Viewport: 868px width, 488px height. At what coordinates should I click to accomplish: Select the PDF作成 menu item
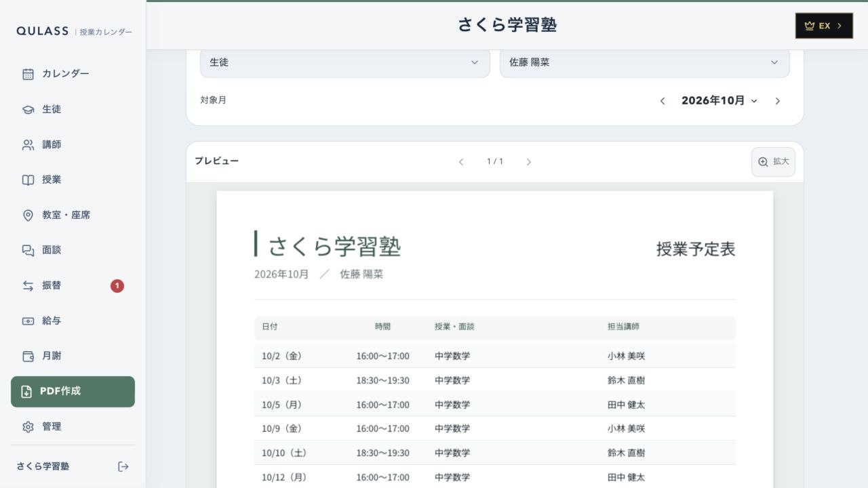click(73, 391)
